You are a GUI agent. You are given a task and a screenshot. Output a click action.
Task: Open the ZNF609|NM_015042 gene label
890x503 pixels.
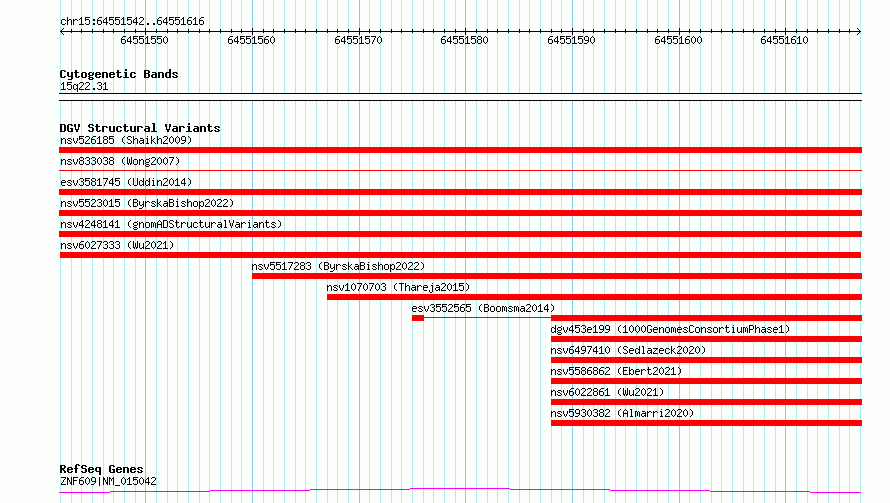[108, 481]
